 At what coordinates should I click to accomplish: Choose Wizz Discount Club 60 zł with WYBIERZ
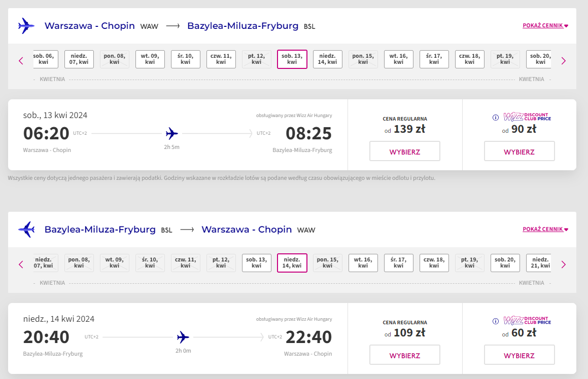[x=520, y=355]
